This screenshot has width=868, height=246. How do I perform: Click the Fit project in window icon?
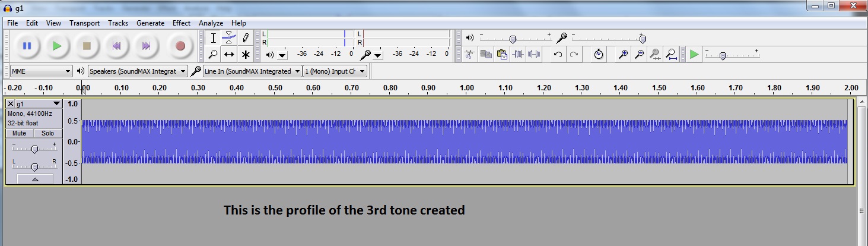click(x=671, y=55)
